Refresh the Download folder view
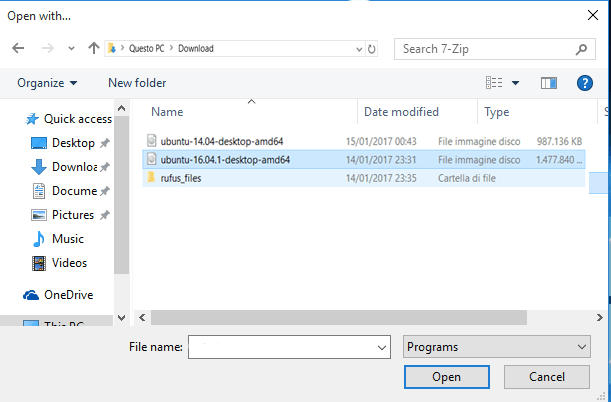 click(372, 49)
